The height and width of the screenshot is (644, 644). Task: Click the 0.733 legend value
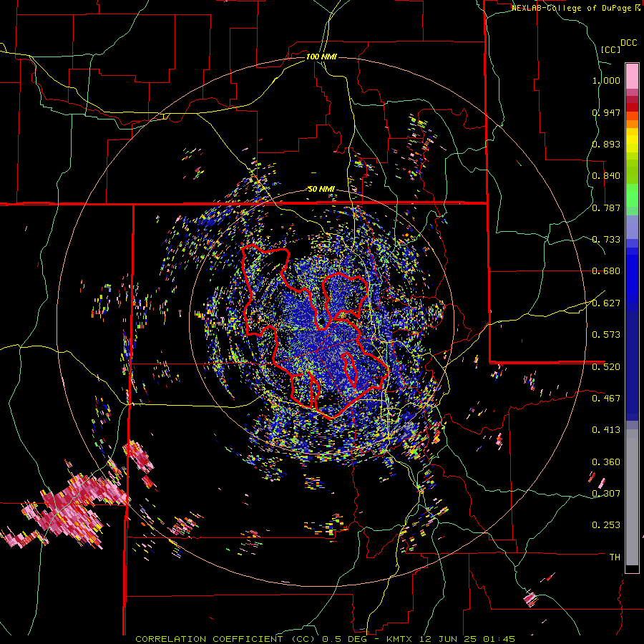(x=606, y=240)
